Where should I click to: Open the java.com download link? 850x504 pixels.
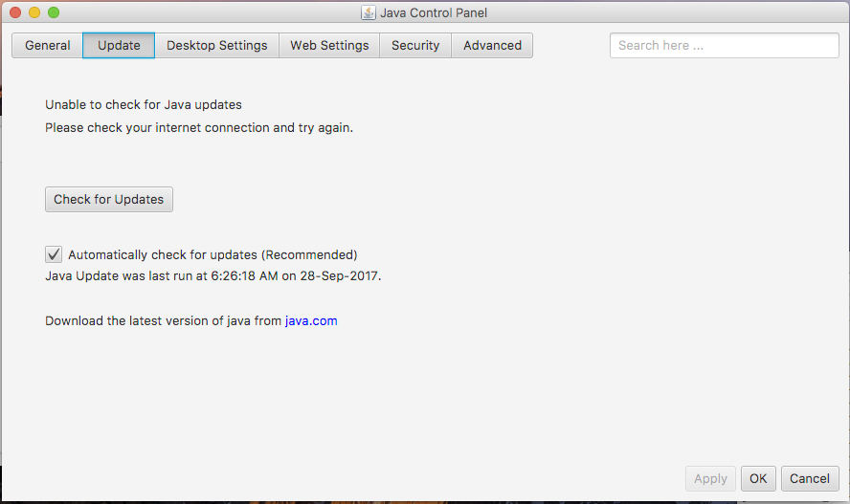point(311,321)
